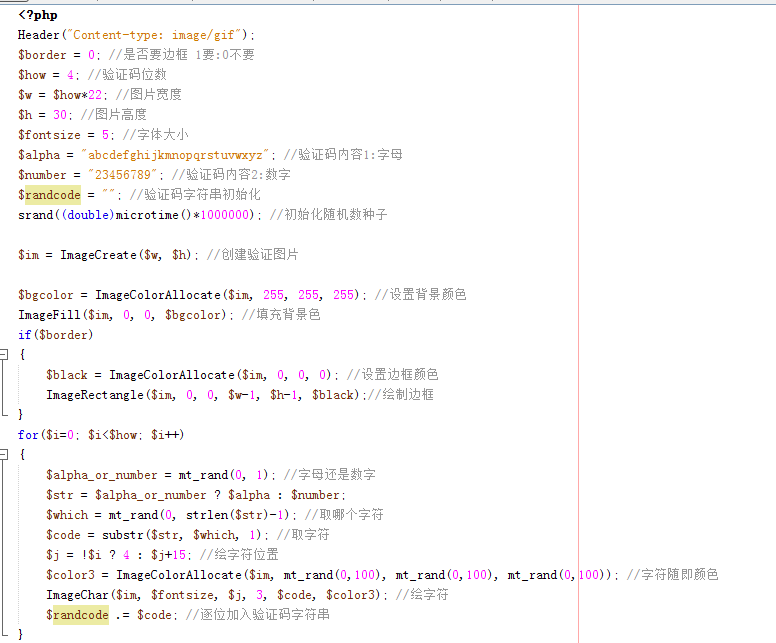Click the 1000000 number in srand call
Image resolution: width=776 pixels, height=643 pixels.
pos(225,215)
